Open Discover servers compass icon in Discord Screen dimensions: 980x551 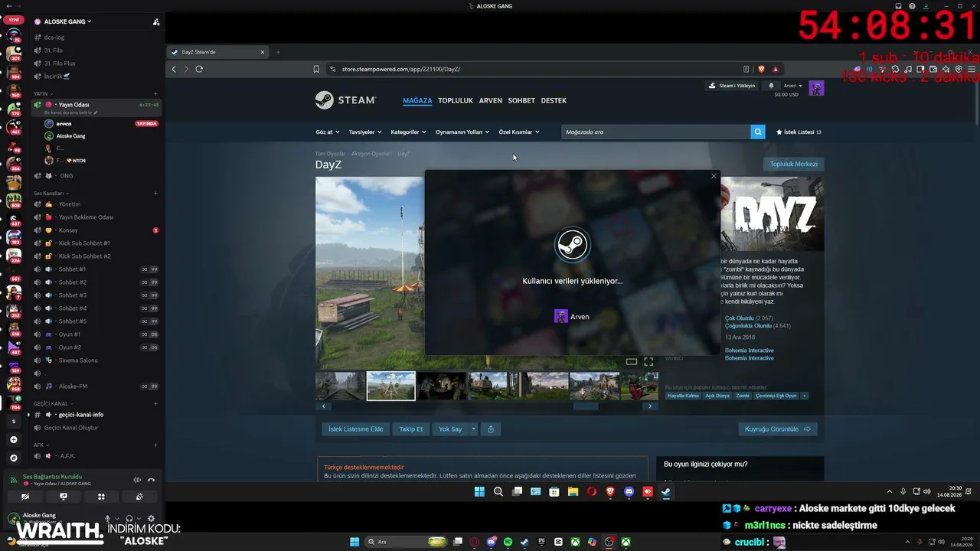point(13,458)
